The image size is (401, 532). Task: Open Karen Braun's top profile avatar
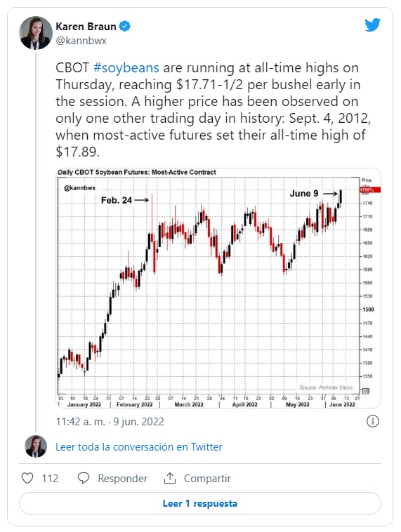click(x=36, y=33)
